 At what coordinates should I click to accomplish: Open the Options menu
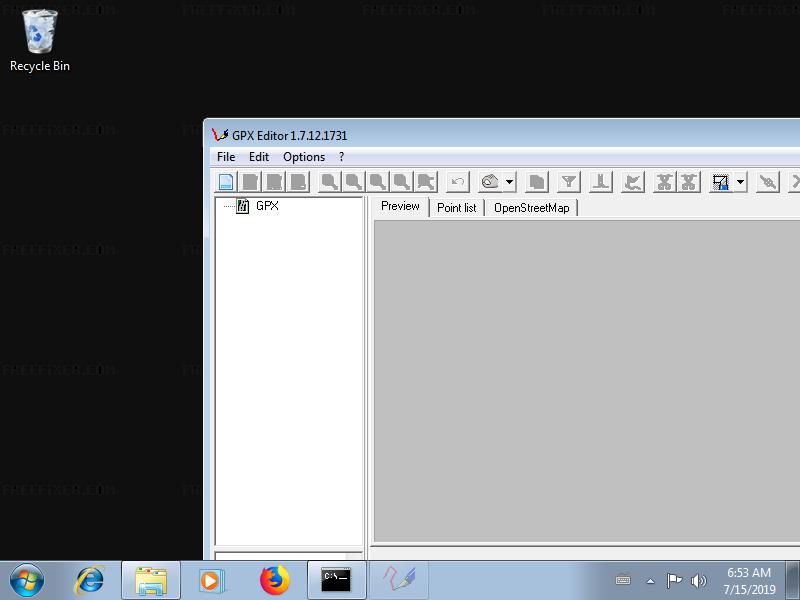[x=304, y=157]
